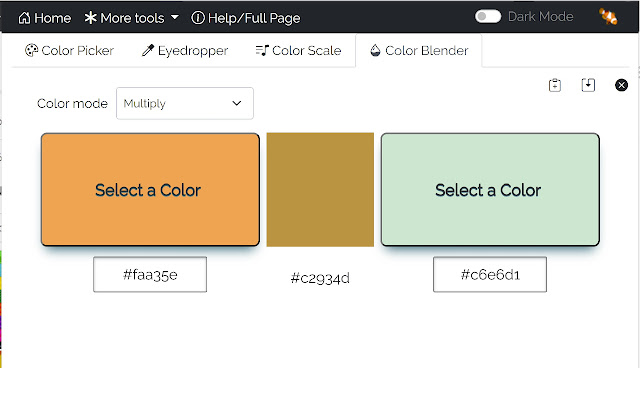Image resolution: width=640 pixels, height=400 pixels.
Task: Open the Color Scale tab
Action: pyautogui.click(x=298, y=51)
